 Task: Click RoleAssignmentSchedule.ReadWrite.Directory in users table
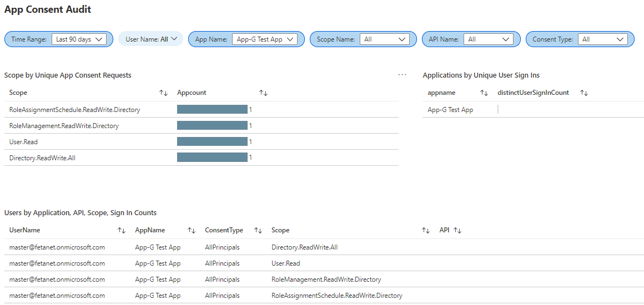tap(337, 296)
